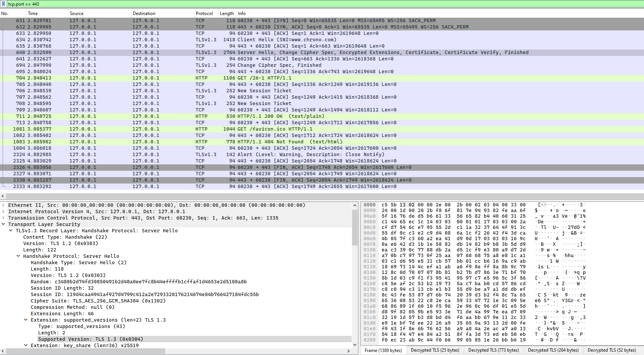Click hex offset 0200 row in bytes pane
Viewport: 644px width, 355px height.
[x=474, y=340]
